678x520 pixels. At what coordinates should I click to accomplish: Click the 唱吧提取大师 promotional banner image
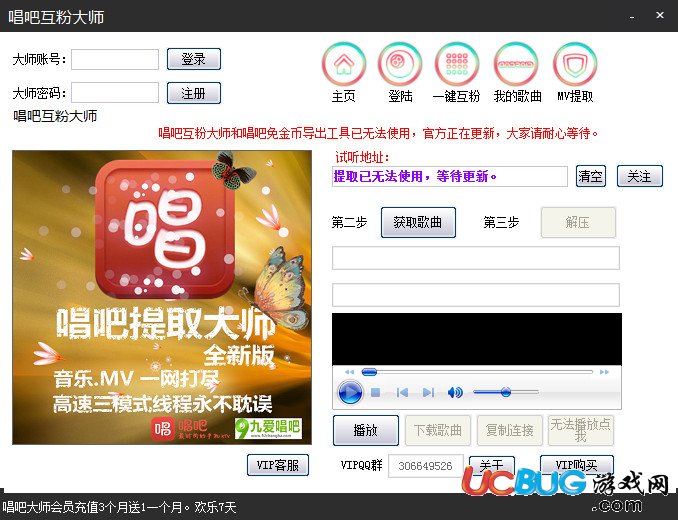162,297
